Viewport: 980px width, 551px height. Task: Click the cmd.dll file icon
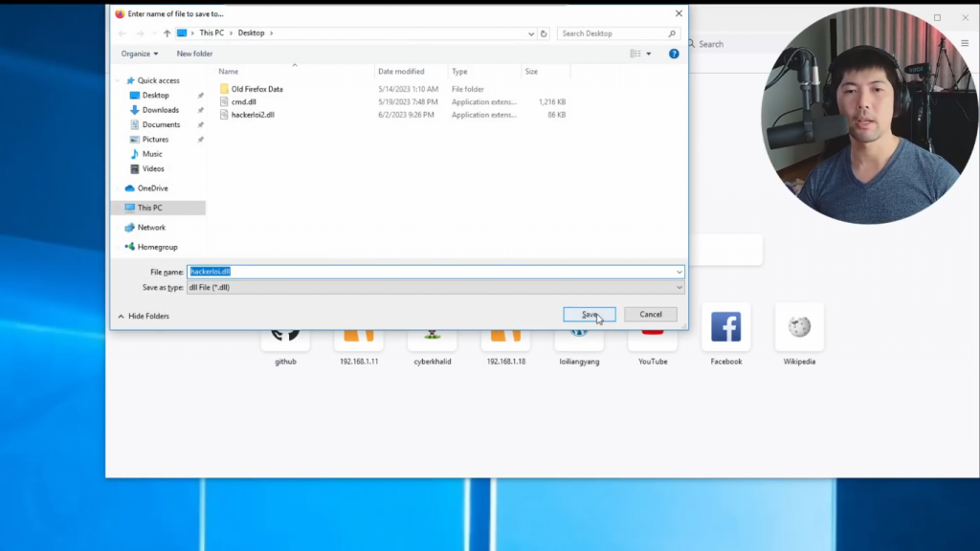pyautogui.click(x=224, y=101)
